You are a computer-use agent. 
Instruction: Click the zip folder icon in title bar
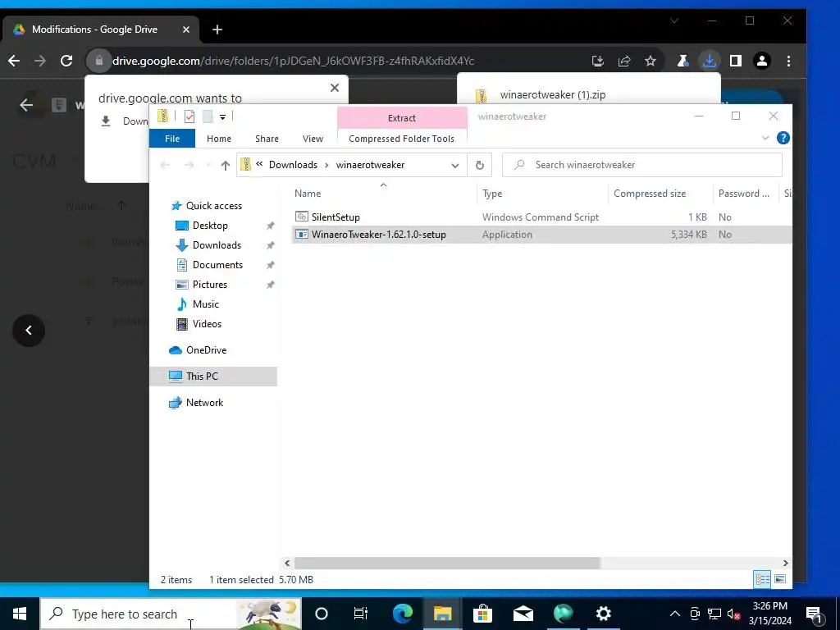click(163, 116)
